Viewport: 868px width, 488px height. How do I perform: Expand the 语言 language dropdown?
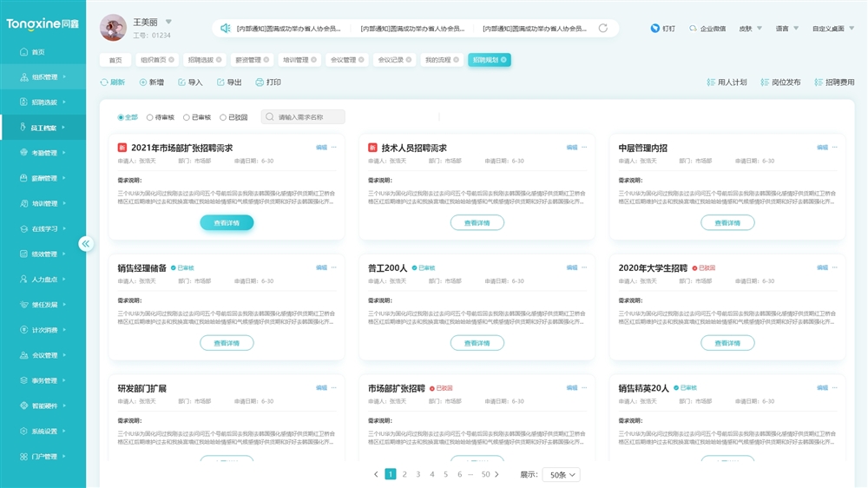click(x=788, y=29)
